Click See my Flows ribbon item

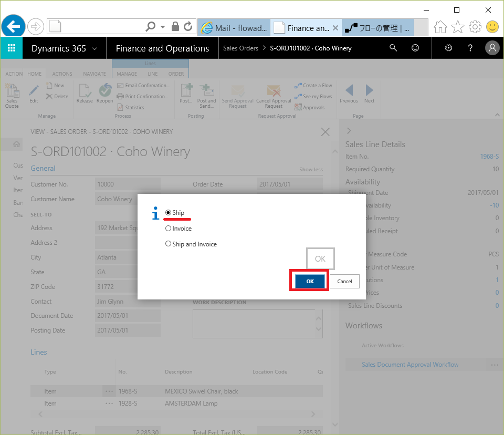pyautogui.click(x=313, y=97)
